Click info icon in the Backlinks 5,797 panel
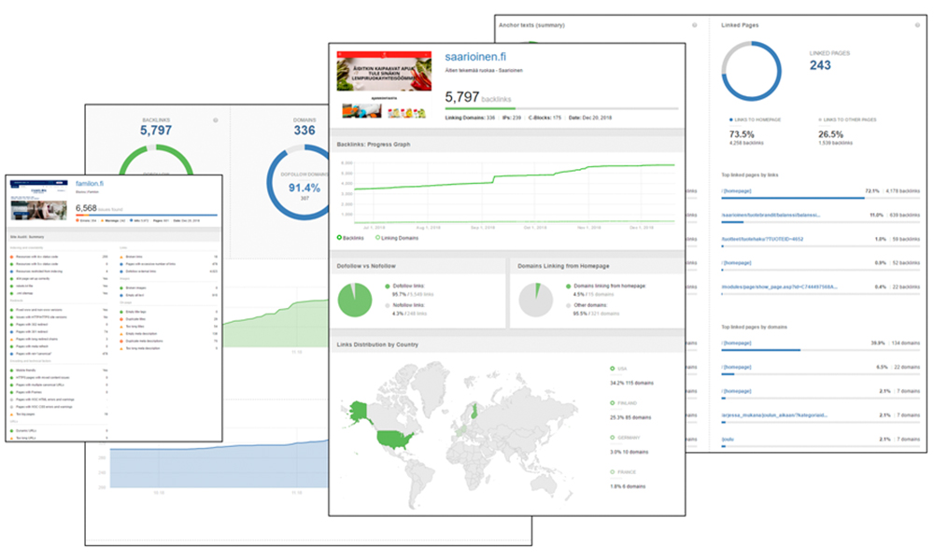 tap(216, 120)
